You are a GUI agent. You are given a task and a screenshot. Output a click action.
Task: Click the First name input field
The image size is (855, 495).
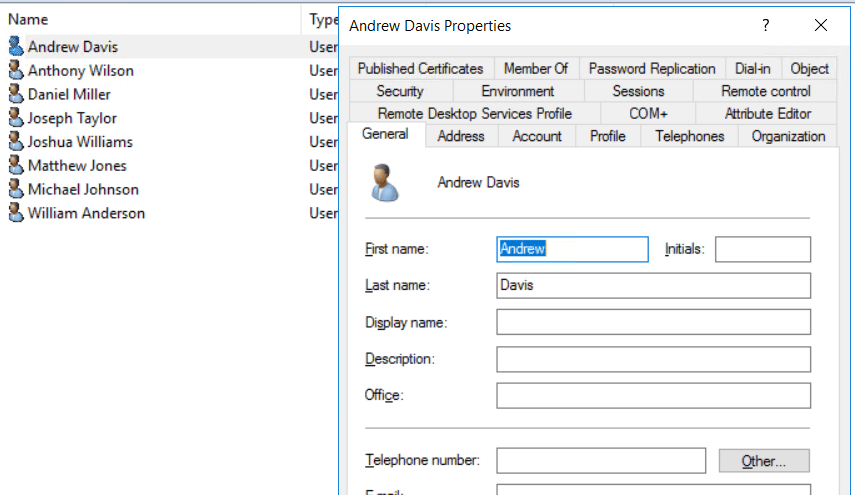[x=572, y=249]
